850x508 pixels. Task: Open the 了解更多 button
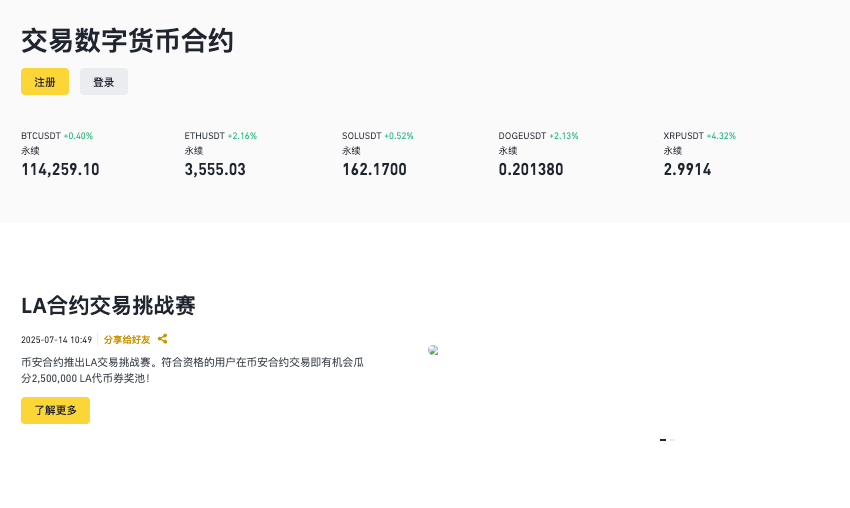pos(55,410)
